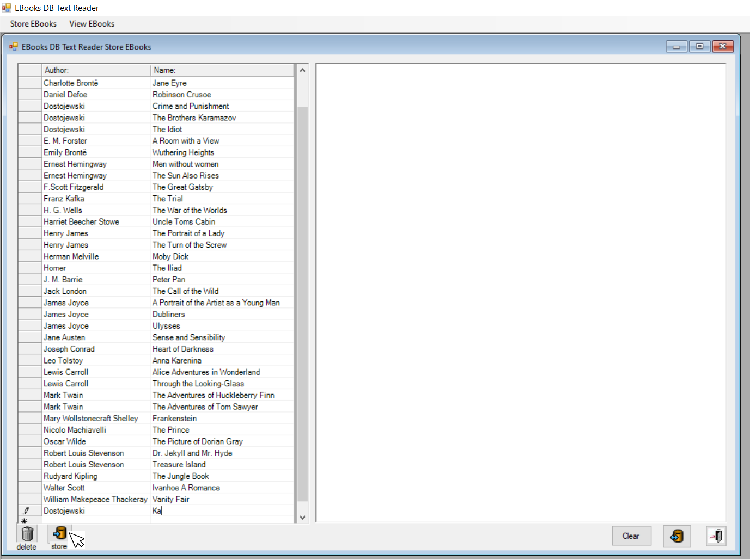The width and height of the screenshot is (750, 560).
Task: Select the 'The Great Gatsby' cell
Action: tap(222, 187)
